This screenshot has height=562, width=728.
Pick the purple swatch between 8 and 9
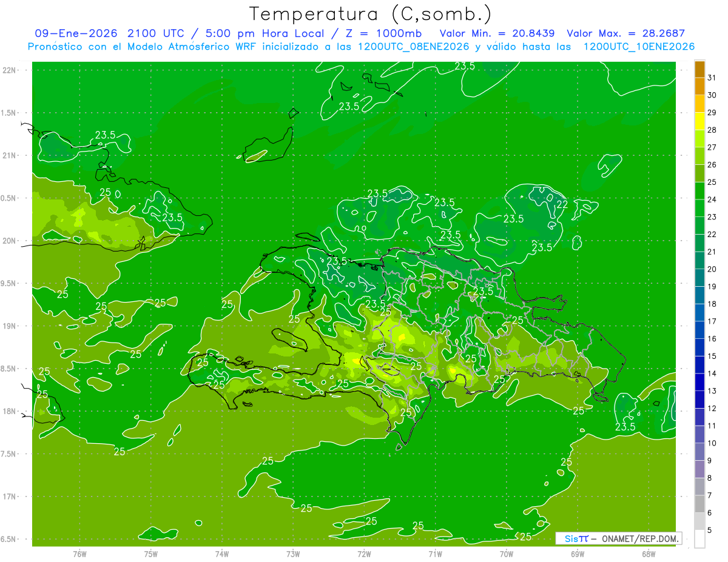699,469
